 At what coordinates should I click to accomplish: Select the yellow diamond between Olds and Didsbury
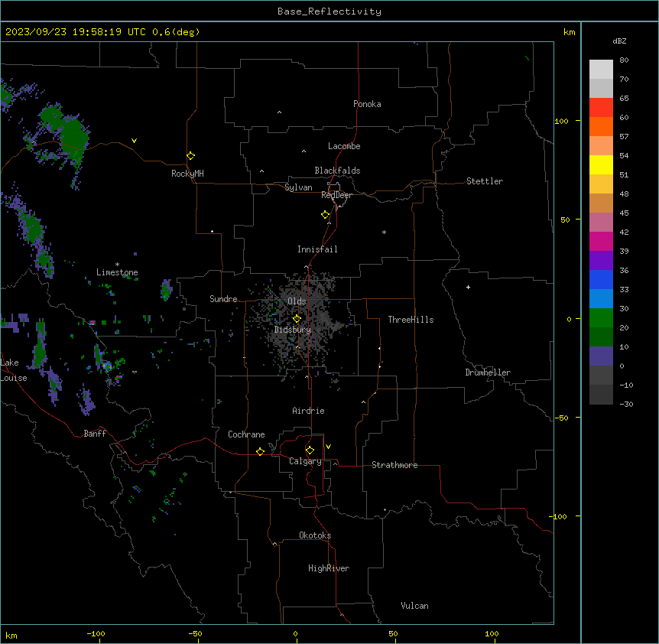(x=297, y=318)
